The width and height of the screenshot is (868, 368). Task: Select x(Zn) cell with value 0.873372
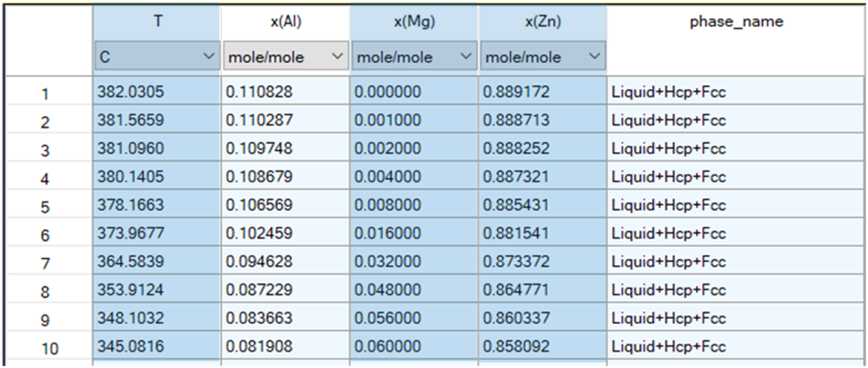(542, 261)
